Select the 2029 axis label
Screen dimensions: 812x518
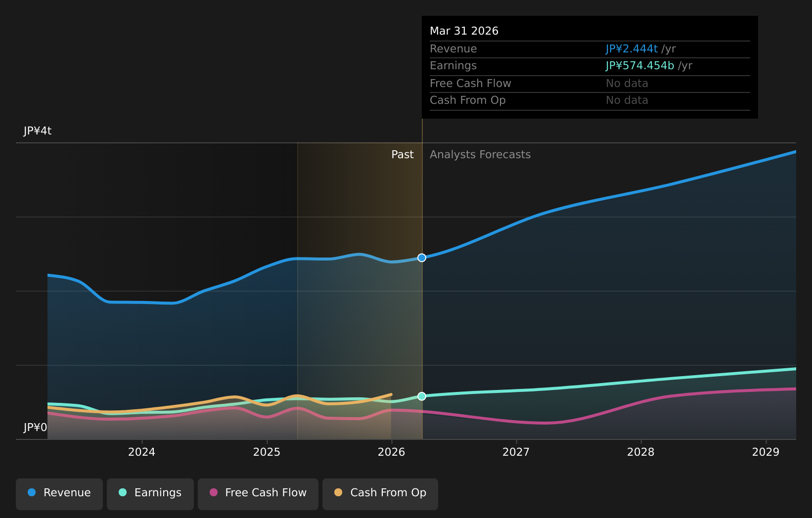[766, 452]
